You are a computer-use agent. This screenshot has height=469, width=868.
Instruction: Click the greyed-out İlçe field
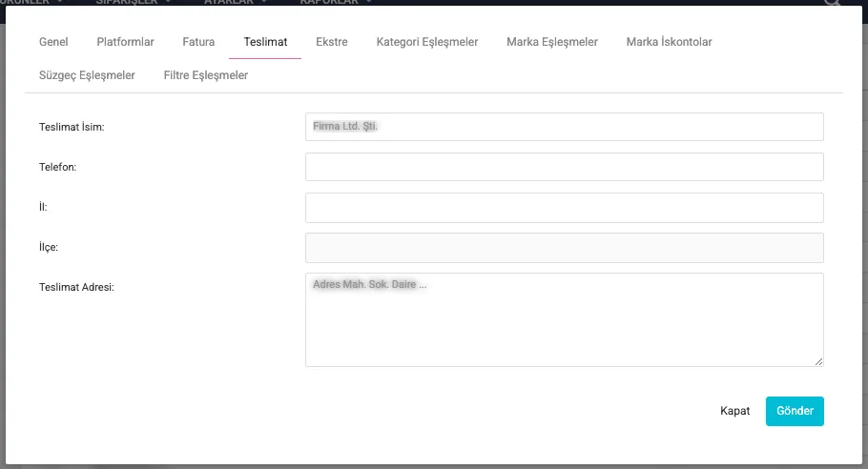pos(564,248)
